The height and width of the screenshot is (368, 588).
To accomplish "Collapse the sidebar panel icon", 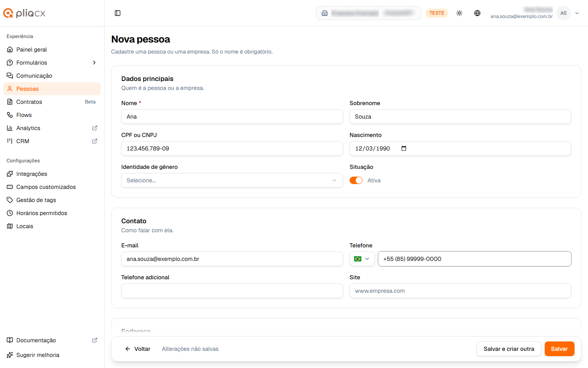I will tap(118, 13).
